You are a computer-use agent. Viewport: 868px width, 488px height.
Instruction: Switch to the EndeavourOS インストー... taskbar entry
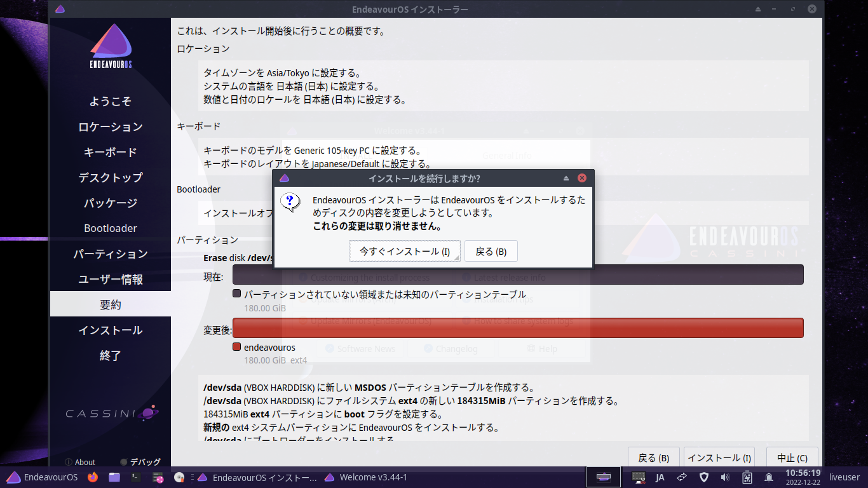tap(257, 477)
